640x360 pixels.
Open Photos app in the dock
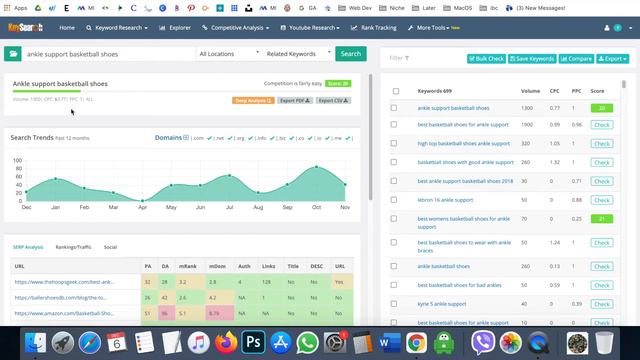click(511, 342)
